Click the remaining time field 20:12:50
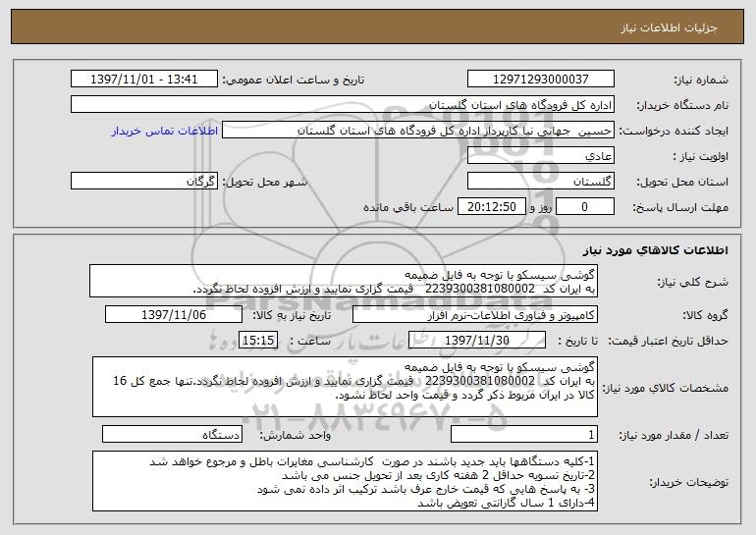The width and height of the screenshot is (756, 535). [491, 207]
